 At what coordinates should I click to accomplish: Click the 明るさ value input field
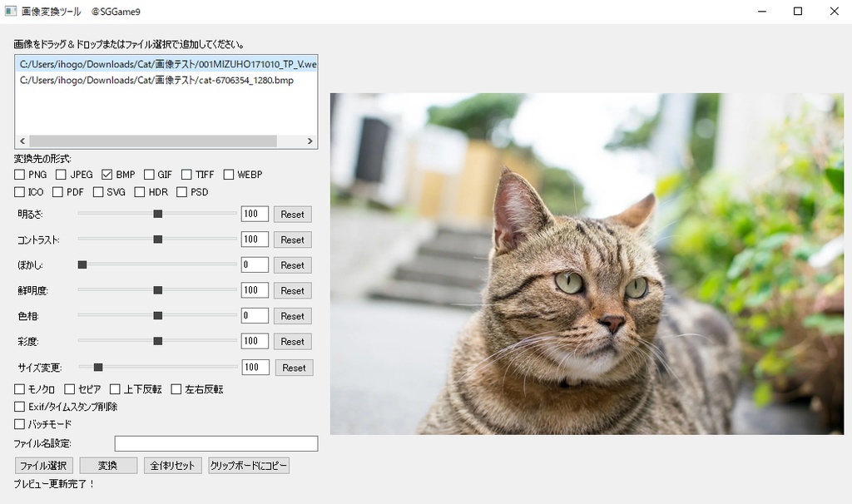255,214
